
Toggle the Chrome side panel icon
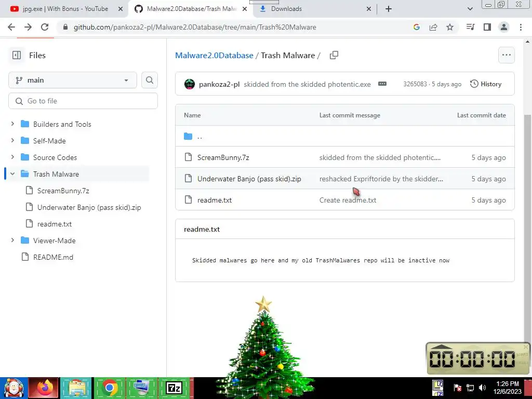[487, 27]
